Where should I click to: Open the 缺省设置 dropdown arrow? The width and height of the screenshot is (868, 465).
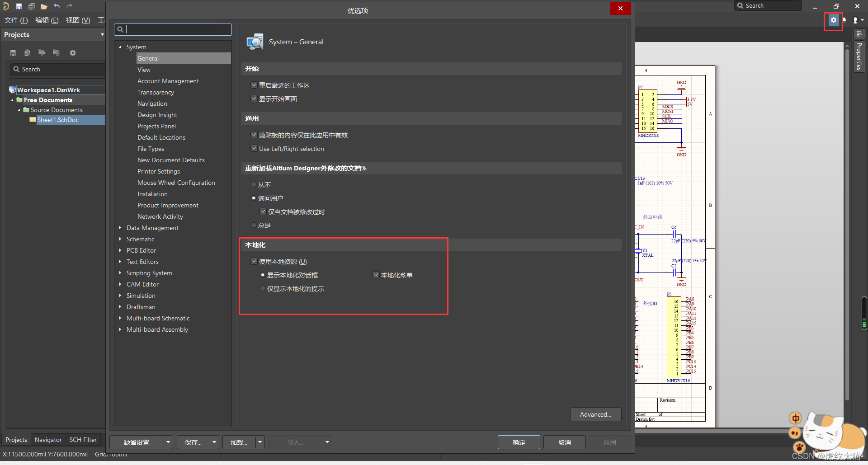pyautogui.click(x=168, y=442)
